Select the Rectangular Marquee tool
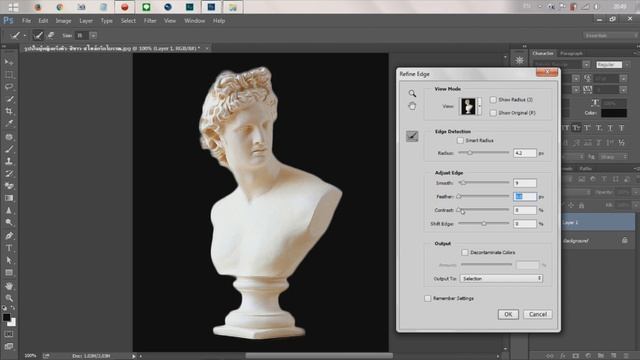This screenshot has height=360, width=640. [9, 75]
